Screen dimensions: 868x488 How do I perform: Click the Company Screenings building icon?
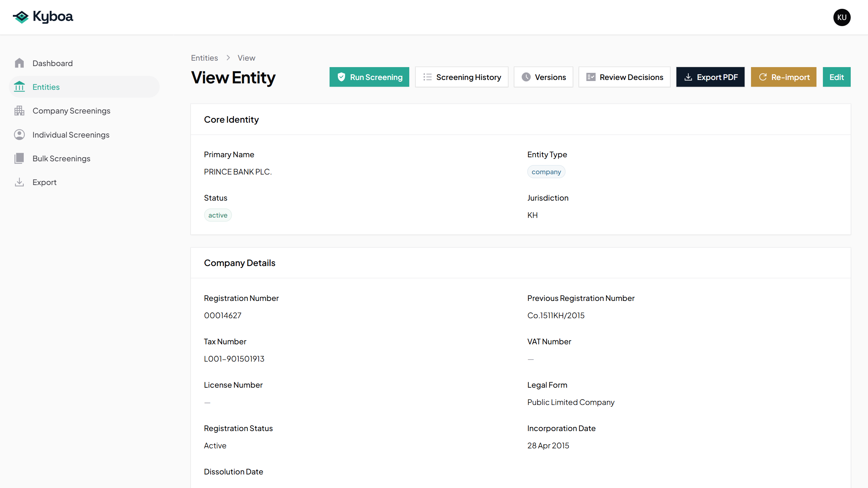pos(19,111)
